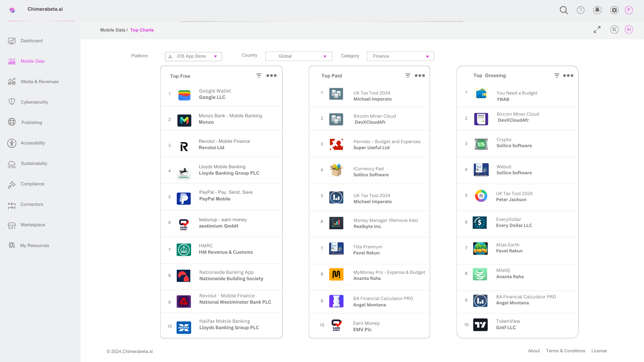Open Cybersecurity in the sidebar
This screenshot has width=644, height=362.
pyautogui.click(x=34, y=102)
